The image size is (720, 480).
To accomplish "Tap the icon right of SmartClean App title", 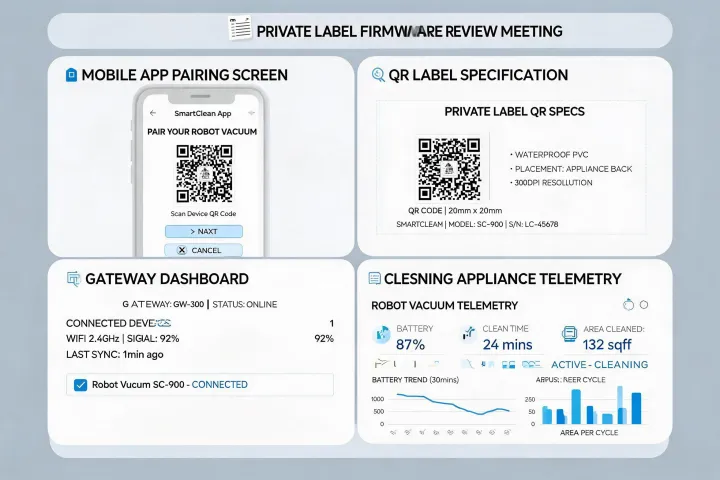I will [x=251, y=113].
